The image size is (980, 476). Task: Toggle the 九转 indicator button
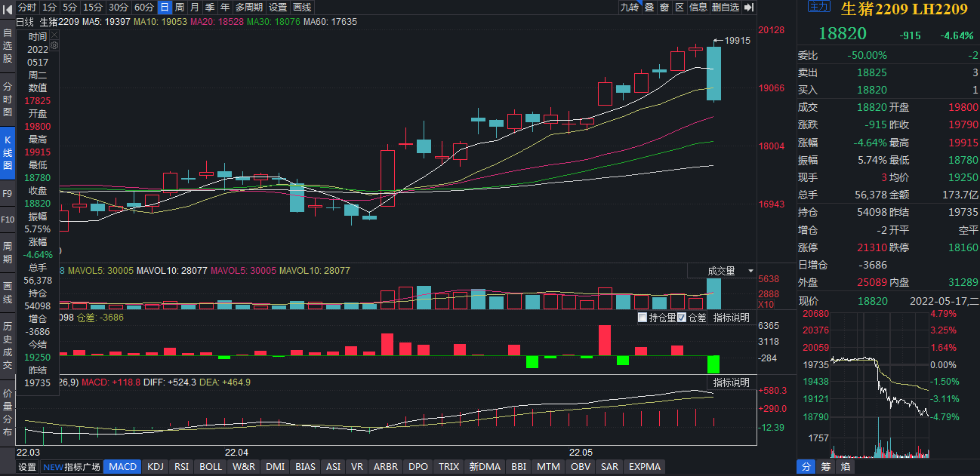click(x=629, y=7)
